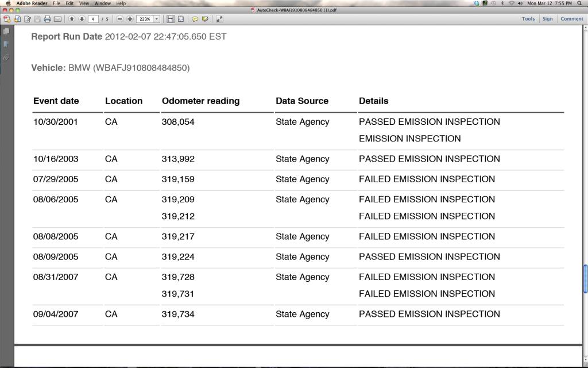Click the event date 08/08/2005
The image size is (588, 368).
[56, 236]
